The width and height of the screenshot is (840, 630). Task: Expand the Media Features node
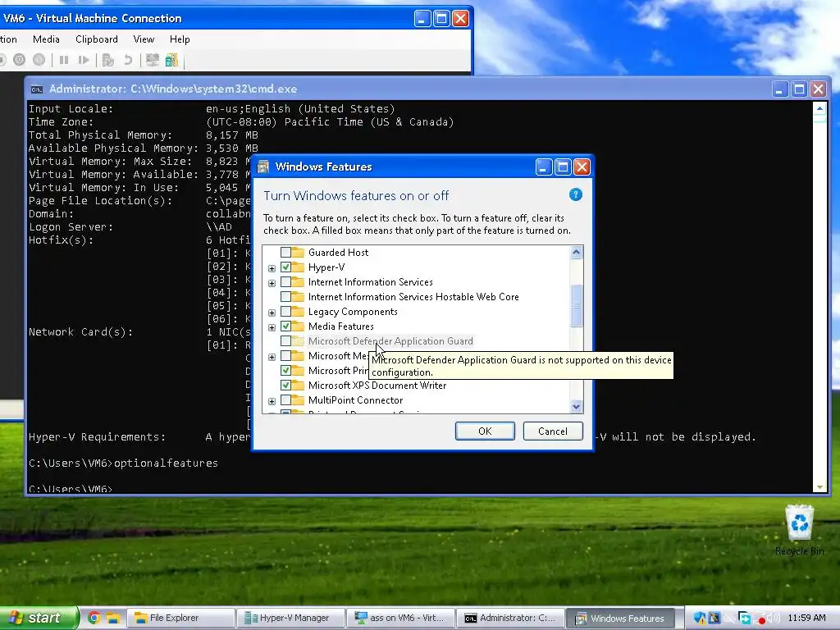click(272, 327)
